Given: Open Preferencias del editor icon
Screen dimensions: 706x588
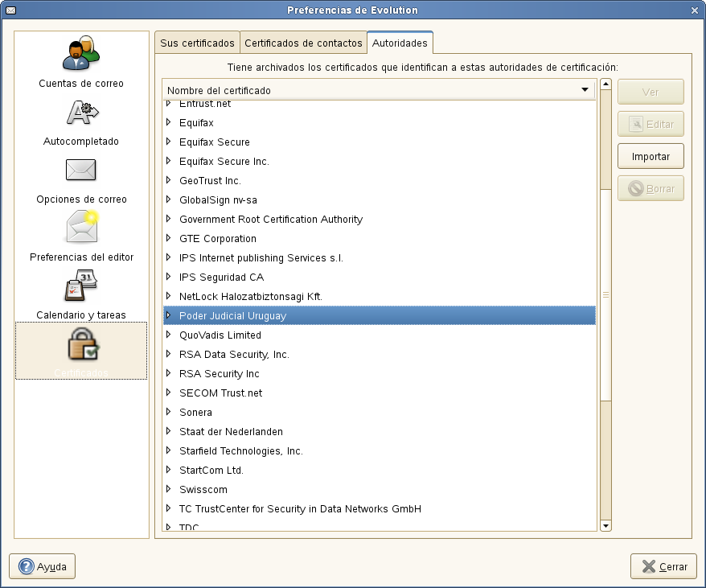Looking at the screenshot, I should tap(82, 227).
